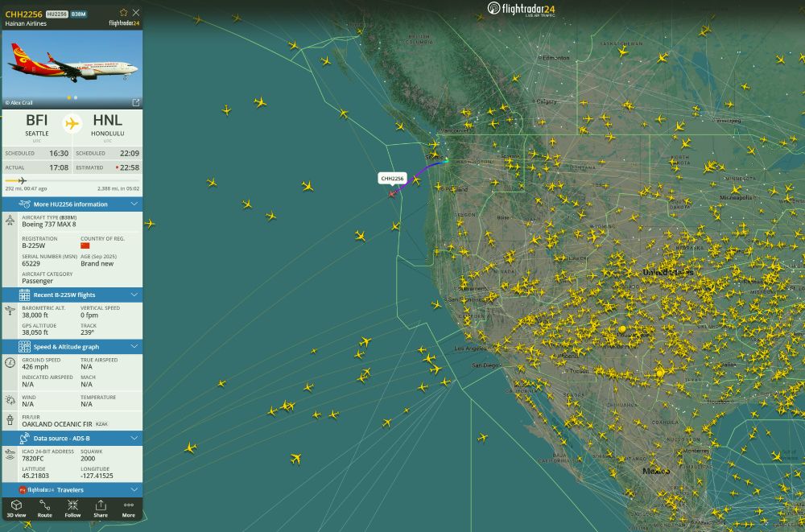Click the KZAK FIR code badge

click(x=101, y=424)
